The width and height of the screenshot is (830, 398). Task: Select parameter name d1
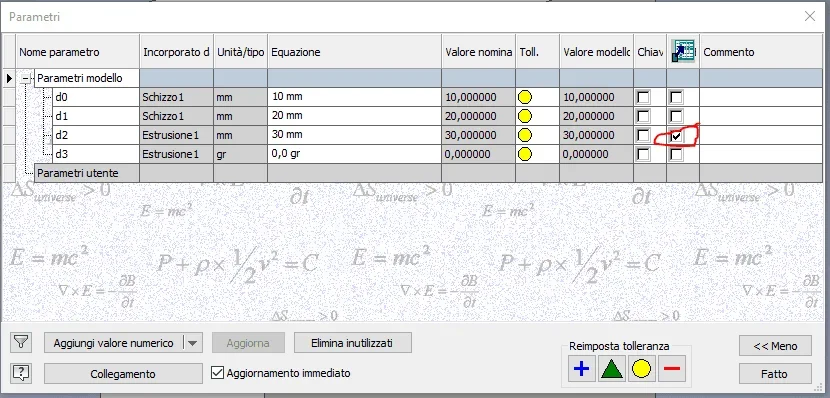click(x=96, y=116)
